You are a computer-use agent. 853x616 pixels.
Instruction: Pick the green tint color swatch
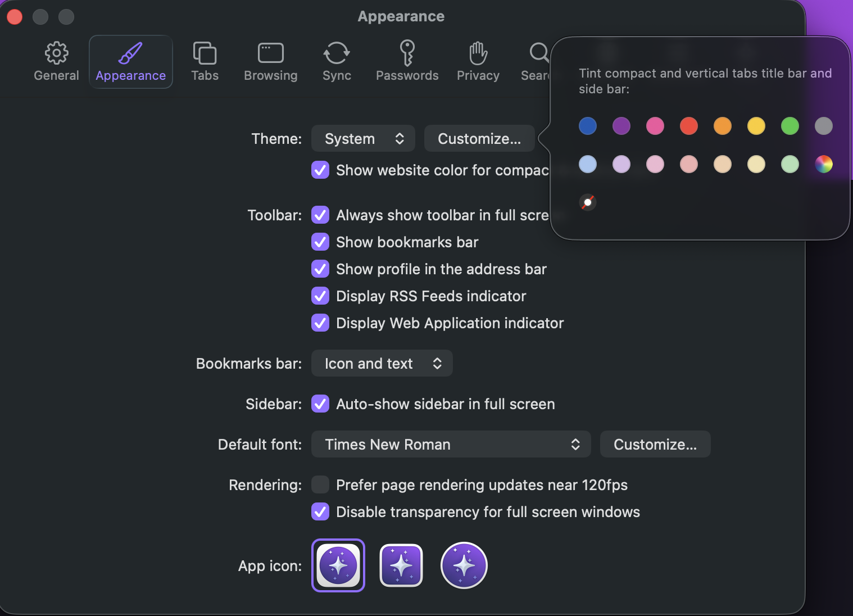(790, 126)
